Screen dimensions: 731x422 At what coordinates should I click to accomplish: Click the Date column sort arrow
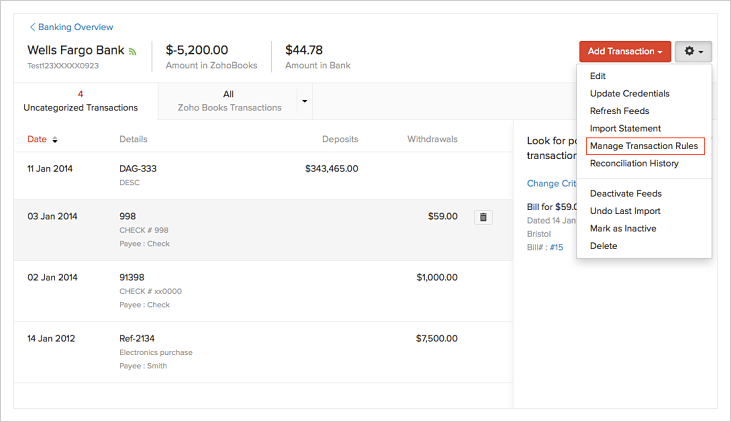point(55,140)
